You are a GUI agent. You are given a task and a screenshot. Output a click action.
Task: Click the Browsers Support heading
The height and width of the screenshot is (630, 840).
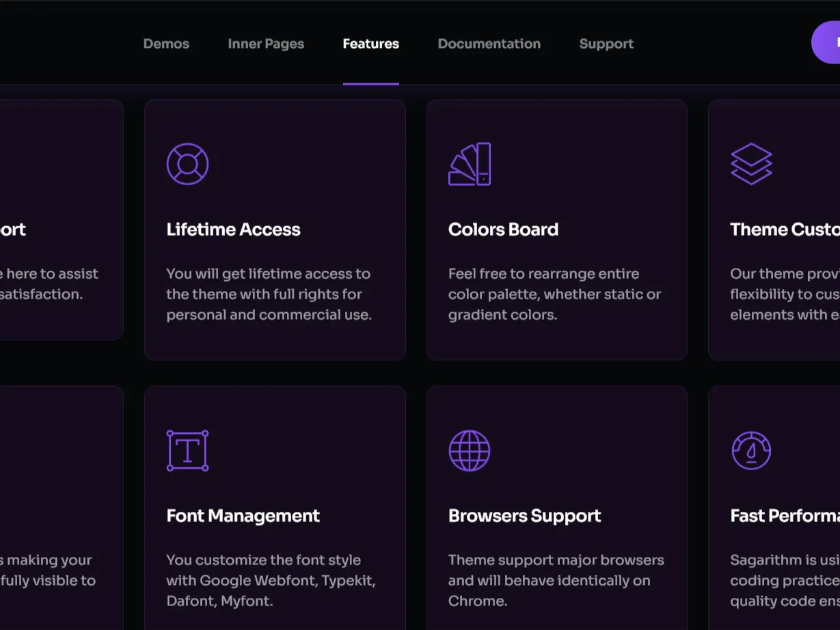[x=524, y=516]
